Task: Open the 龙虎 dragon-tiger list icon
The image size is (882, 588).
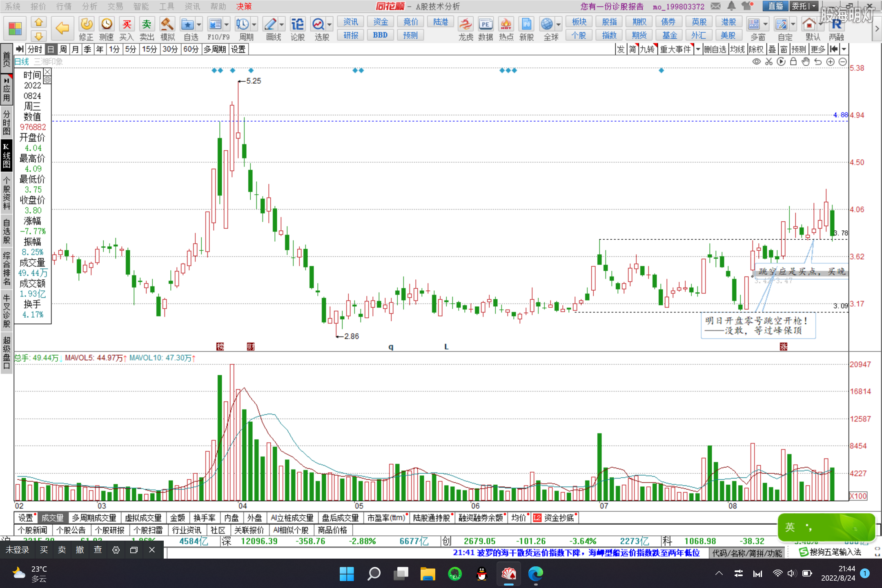Action: coord(465,29)
